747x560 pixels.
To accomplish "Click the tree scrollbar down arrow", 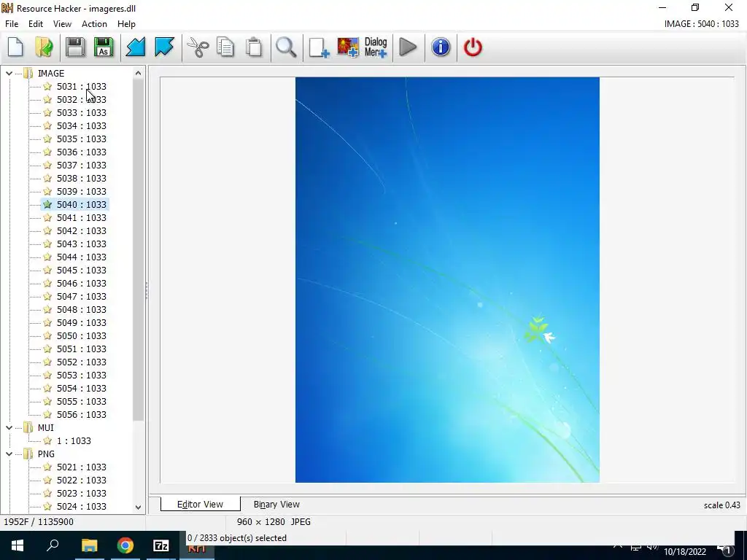I will (x=138, y=507).
